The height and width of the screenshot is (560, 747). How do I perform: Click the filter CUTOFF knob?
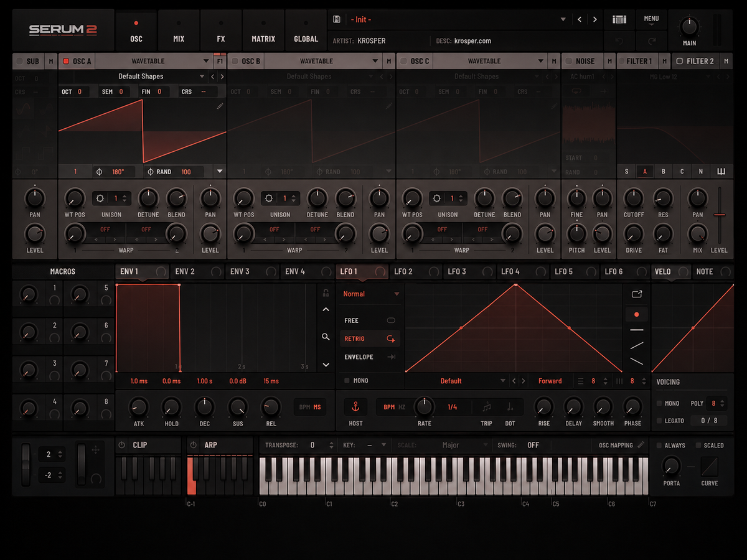(634, 198)
